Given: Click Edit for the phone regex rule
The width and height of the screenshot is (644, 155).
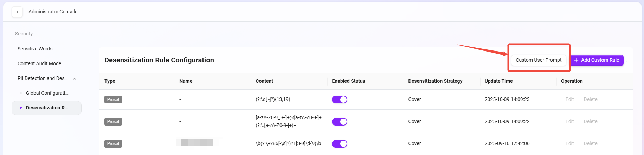Looking at the screenshot, I should coord(569,143).
